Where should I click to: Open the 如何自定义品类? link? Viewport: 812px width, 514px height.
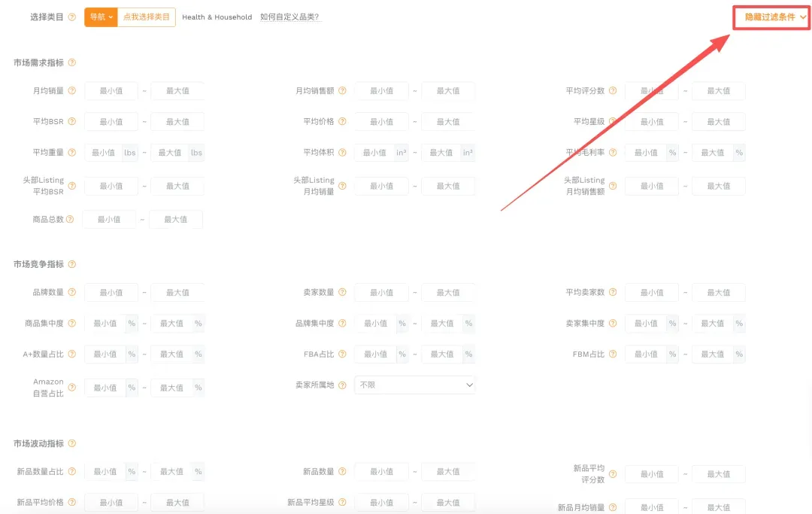(290, 17)
